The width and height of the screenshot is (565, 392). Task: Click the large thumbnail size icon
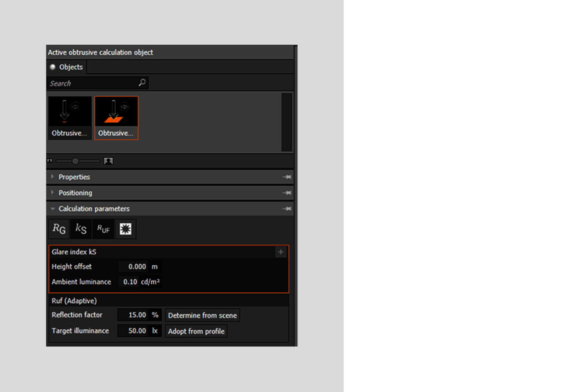tap(108, 161)
